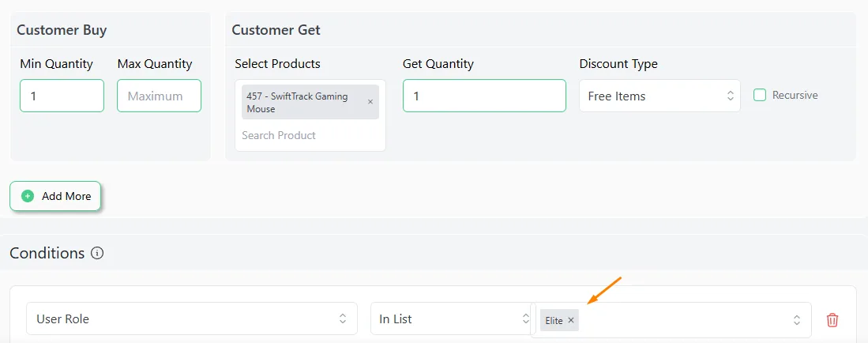The image size is (868, 343).
Task: Click the Discount Type up-down arrows
Action: 730,96
